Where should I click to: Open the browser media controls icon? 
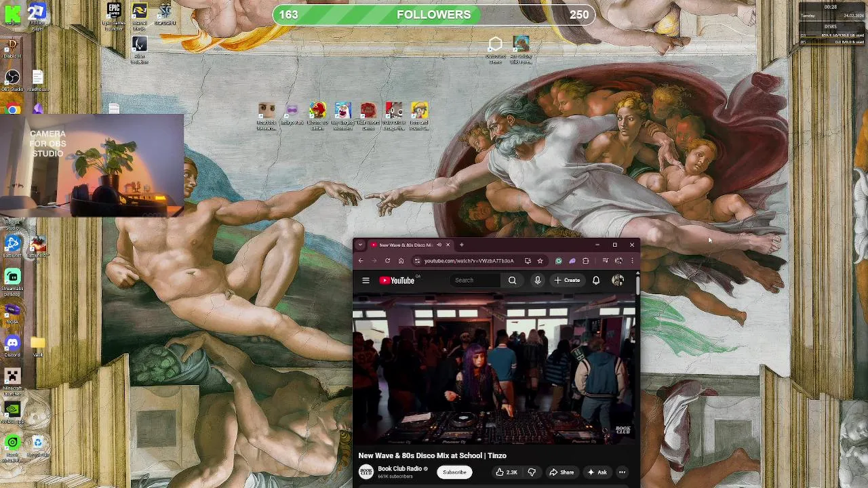(605, 260)
